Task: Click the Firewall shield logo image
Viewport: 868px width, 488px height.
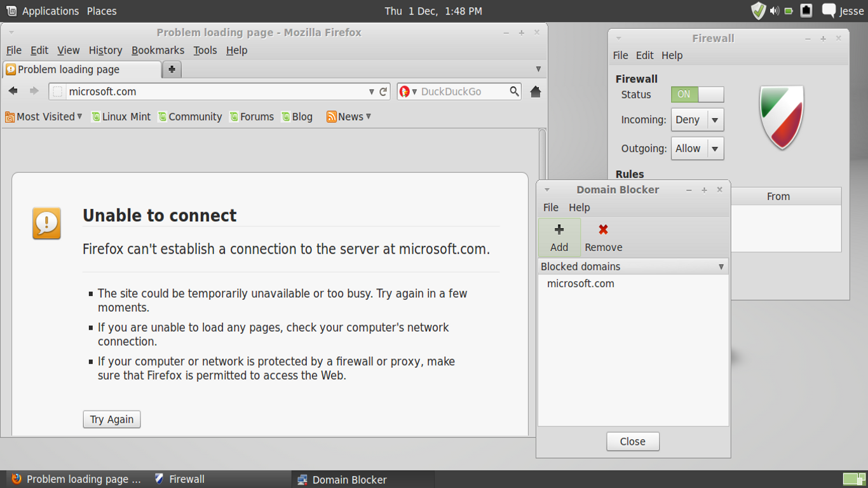Action: [782, 118]
